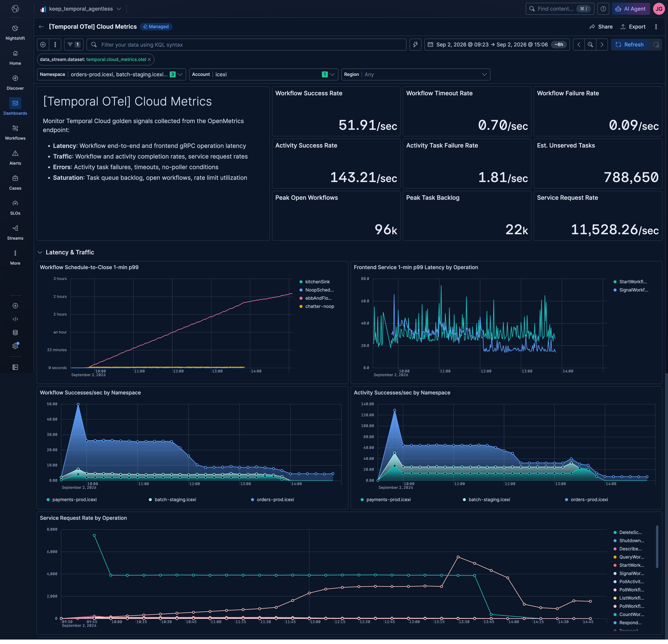The width and height of the screenshot is (668, 644).
Task: Step the time range backward
Action: coord(579,45)
